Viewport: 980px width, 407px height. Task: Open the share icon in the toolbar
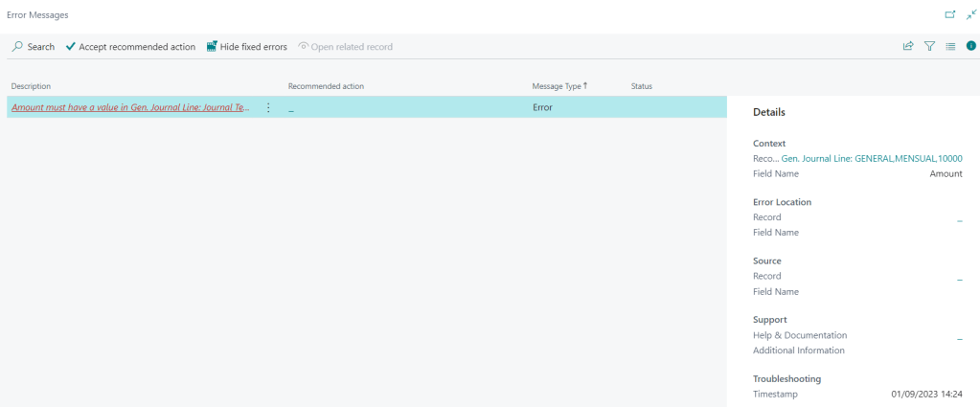[907, 46]
